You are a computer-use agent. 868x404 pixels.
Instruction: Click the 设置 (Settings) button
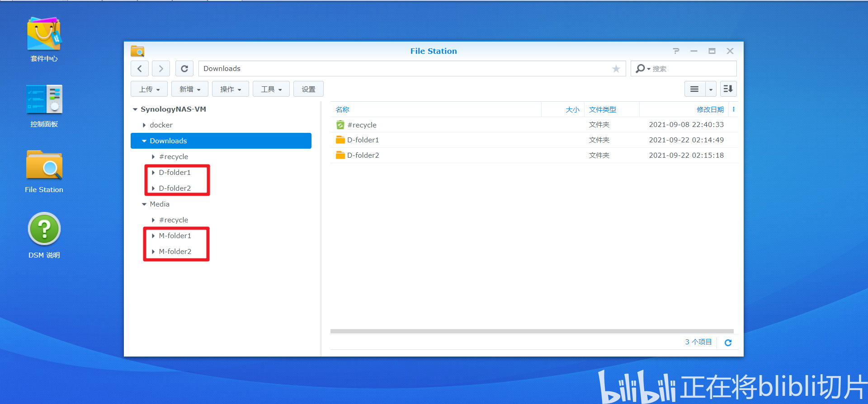pos(308,89)
